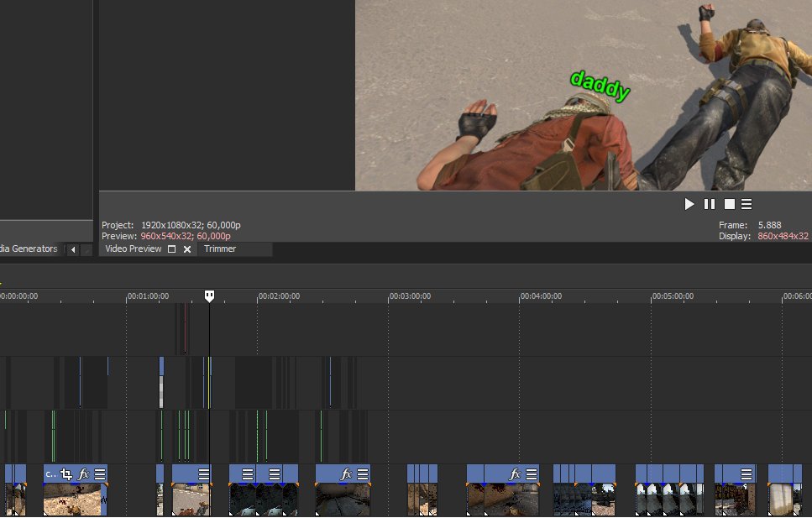The height and width of the screenshot is (518, 812).
Task: Click the 00:05:00:00 mark on the time ruler
Action: click(673, 296)
